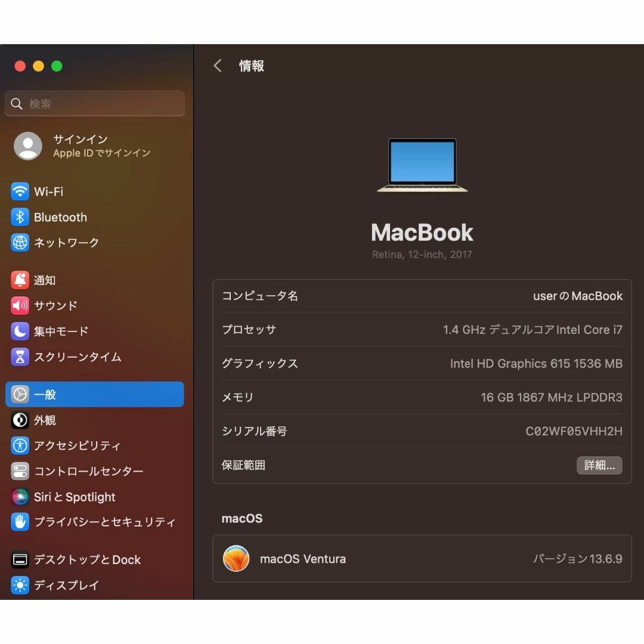Click the 一般 gear icon
This screenshot has height=644, width=644.
pyautogui.click(x=20, y=394)
